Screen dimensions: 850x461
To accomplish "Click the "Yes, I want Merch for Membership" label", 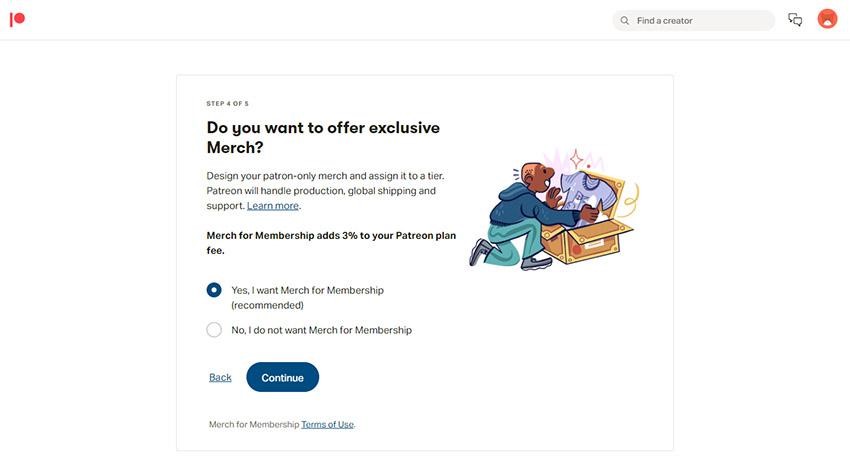I will pos(307,290).
